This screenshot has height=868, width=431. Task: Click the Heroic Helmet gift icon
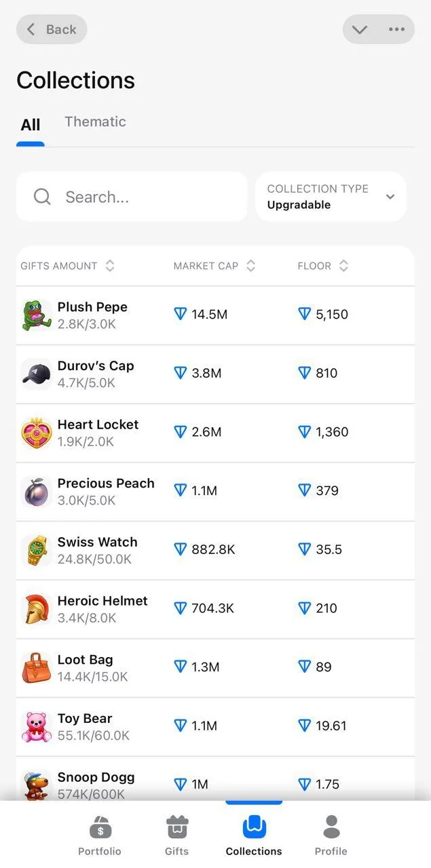point(36,609)
